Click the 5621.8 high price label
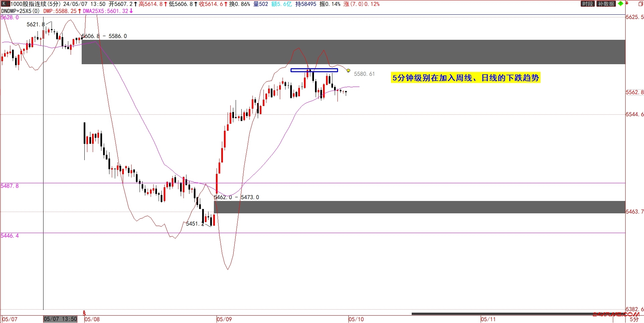Image resolution: width=644 pixels, height=323 pixels. click(x=35, y=24)
